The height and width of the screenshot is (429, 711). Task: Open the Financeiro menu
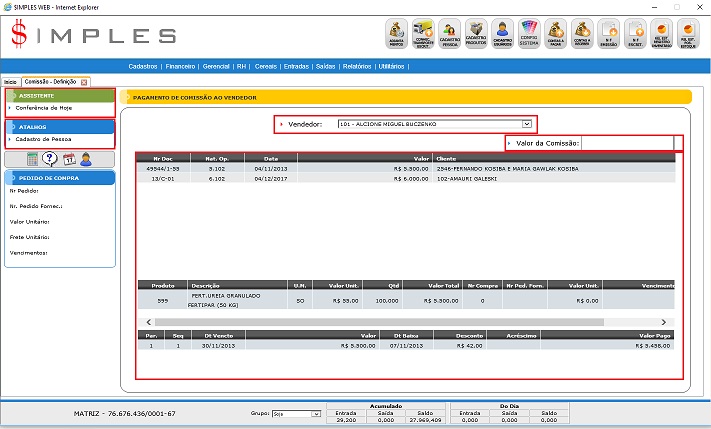[180, 66]
